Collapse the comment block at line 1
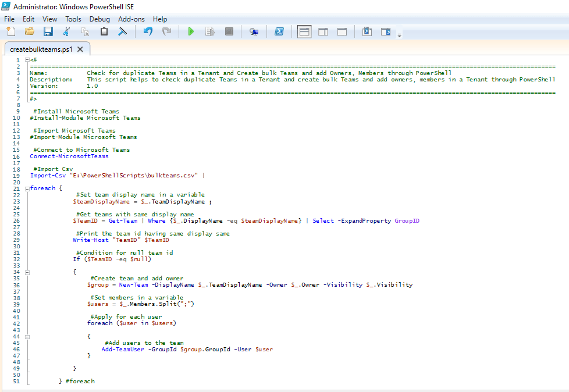This screenshot has width=569, height=392. click(x=27, y=60)
